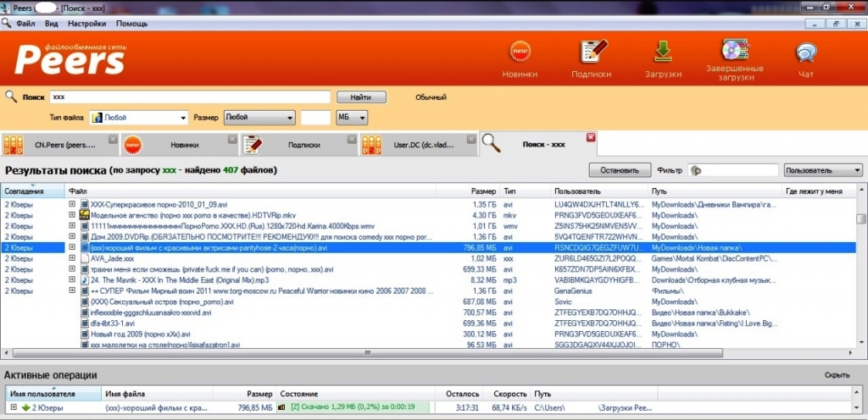The width and height of the screenshot is (868, 420).
Task: Click the green arrow icon in active operations
Action: (25, 408)
